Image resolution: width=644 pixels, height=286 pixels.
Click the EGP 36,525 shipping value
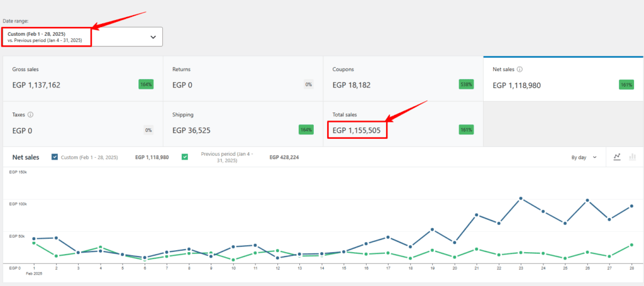click(192, 131)
